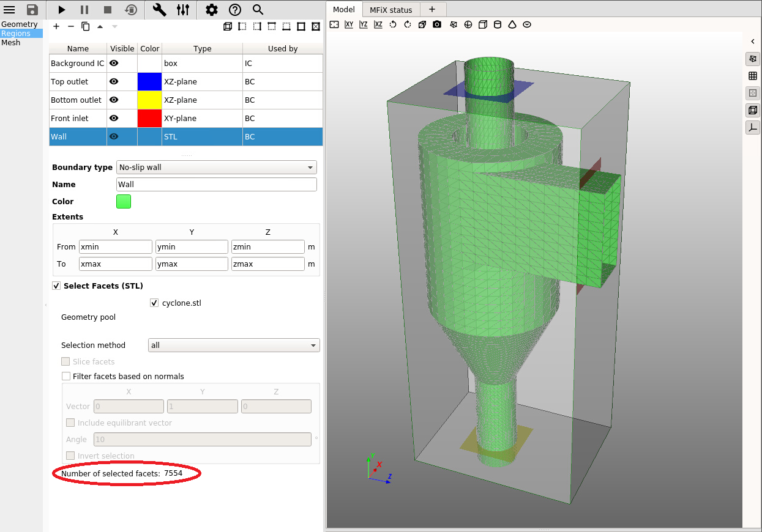
Task: Take a screenshot with the camera icon
Action: pyautogui.click(x=437, y=24)
